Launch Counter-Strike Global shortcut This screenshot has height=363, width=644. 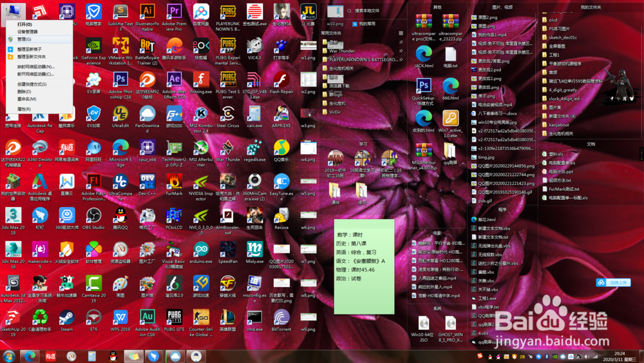coord(201,323)
